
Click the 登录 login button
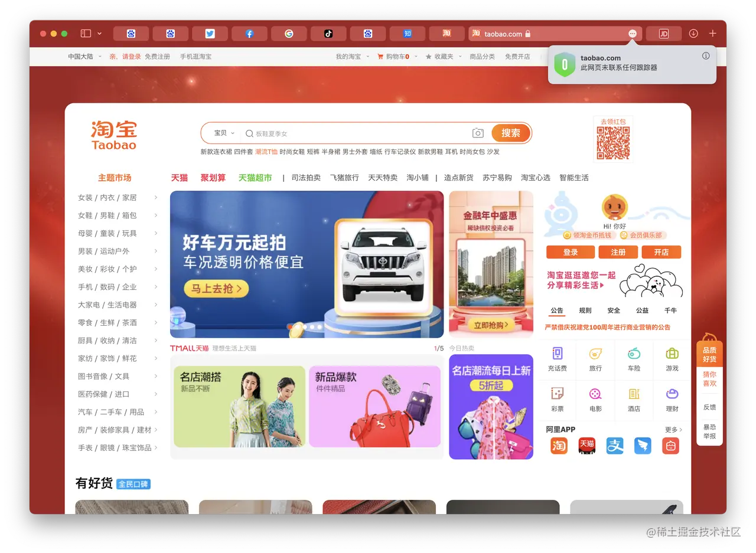(571, 252)
